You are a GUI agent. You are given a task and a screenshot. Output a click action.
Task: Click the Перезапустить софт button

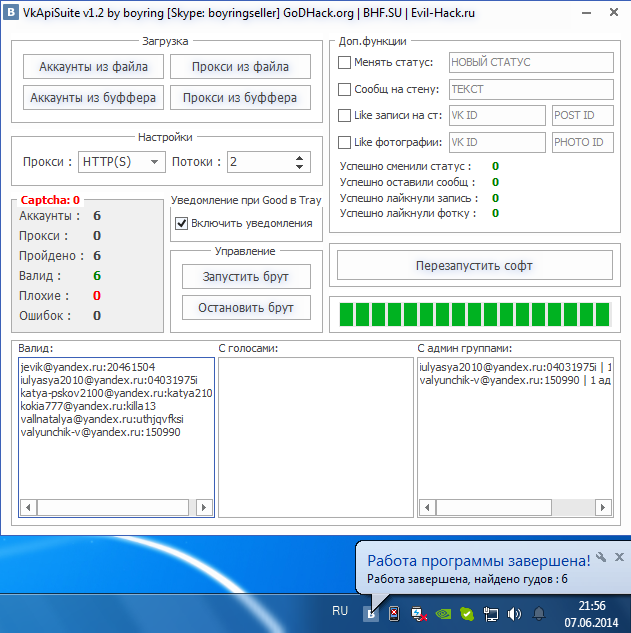[x=474, y=266]
